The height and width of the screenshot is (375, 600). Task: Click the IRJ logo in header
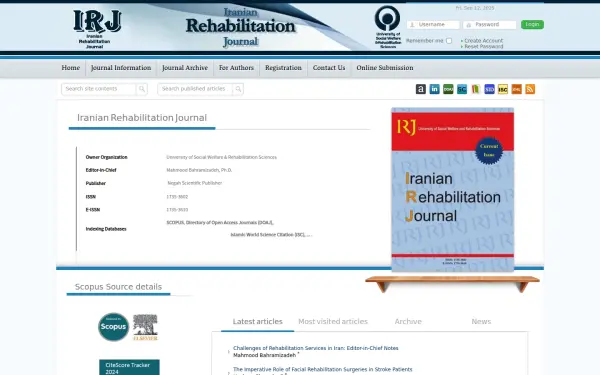click(97, 29)
